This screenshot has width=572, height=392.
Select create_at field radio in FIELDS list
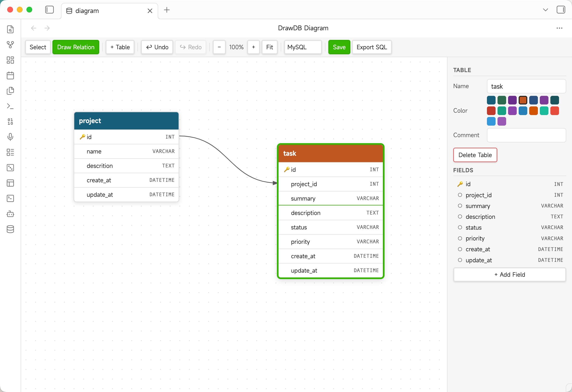click(460, 249)
